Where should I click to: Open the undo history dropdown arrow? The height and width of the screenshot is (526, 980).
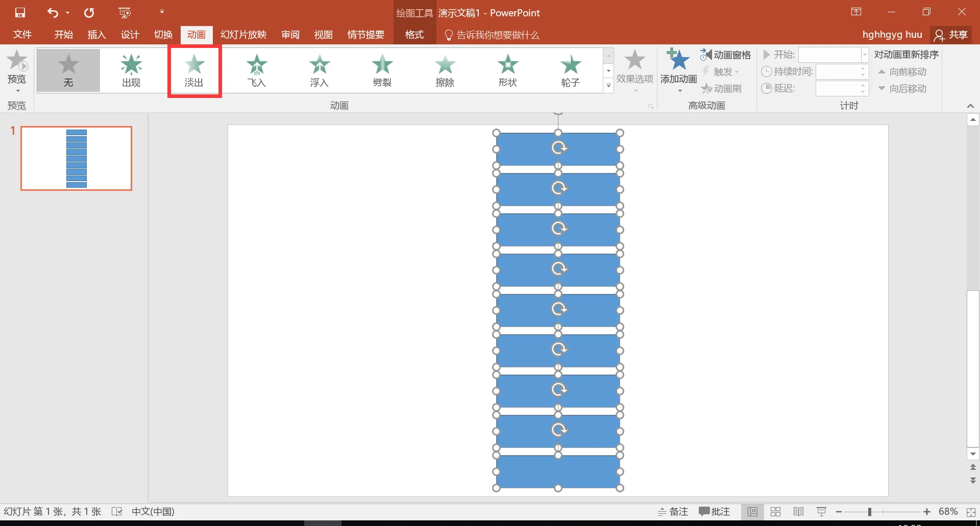67,13
